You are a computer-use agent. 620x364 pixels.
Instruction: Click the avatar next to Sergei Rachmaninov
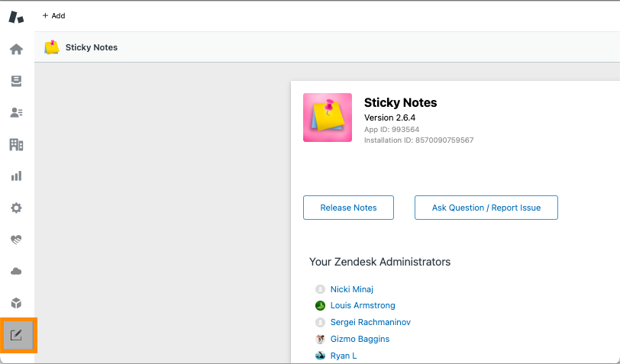[x=320, y=322]
